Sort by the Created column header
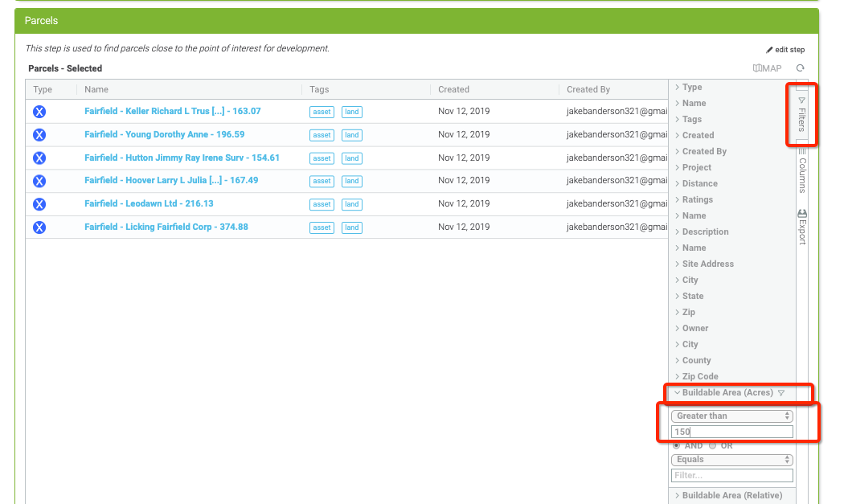Screen dimensions: 848x504 click(x=454, y=89)
